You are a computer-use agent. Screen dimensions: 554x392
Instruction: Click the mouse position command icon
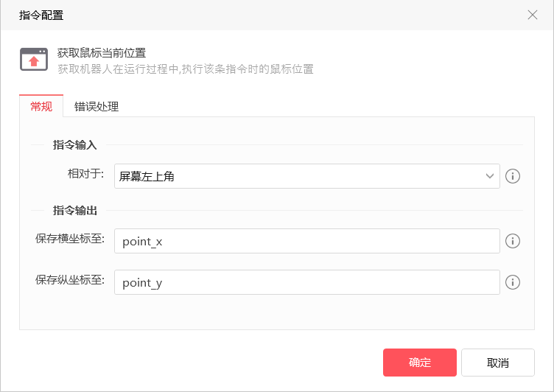coord(33,60)
